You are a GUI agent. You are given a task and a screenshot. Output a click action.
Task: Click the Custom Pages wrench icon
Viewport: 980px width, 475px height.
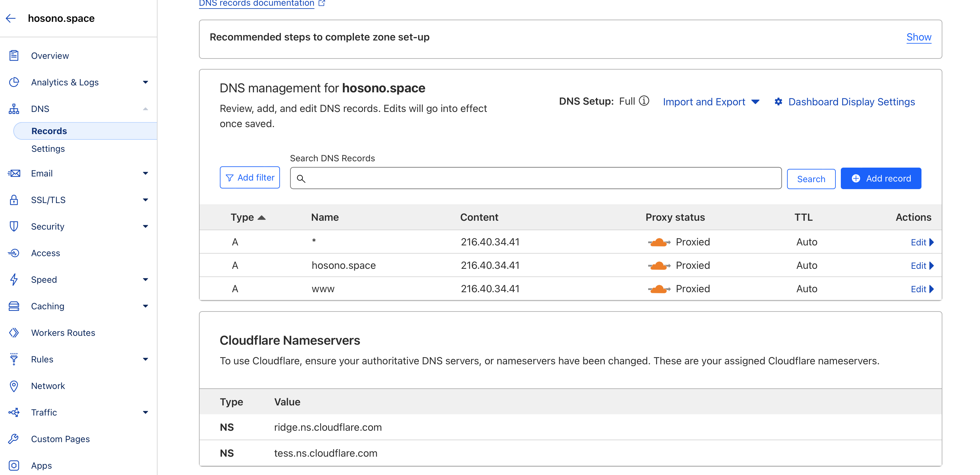(x=14, y=439)
